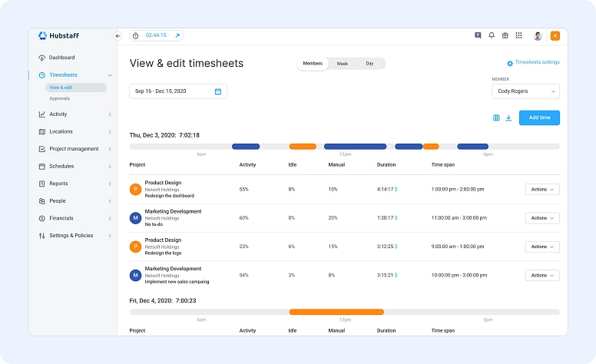The height and width of the screenshot is (364, 596).
Task: Switch to the Week view
Action: [x=342, y=64]
